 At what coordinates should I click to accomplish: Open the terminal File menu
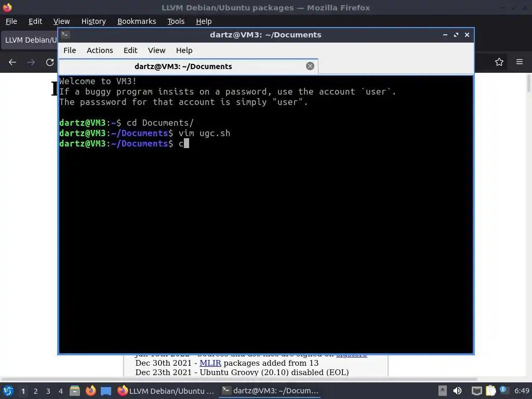tap(70, 50)
